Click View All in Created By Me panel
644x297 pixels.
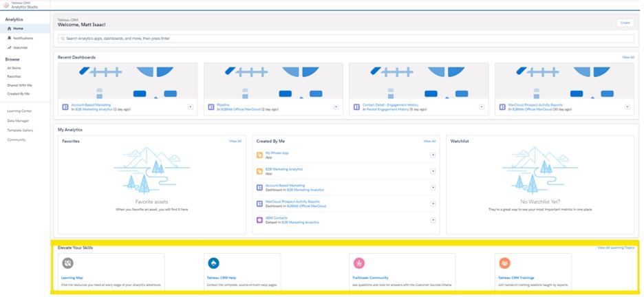(x=429, y=141)
